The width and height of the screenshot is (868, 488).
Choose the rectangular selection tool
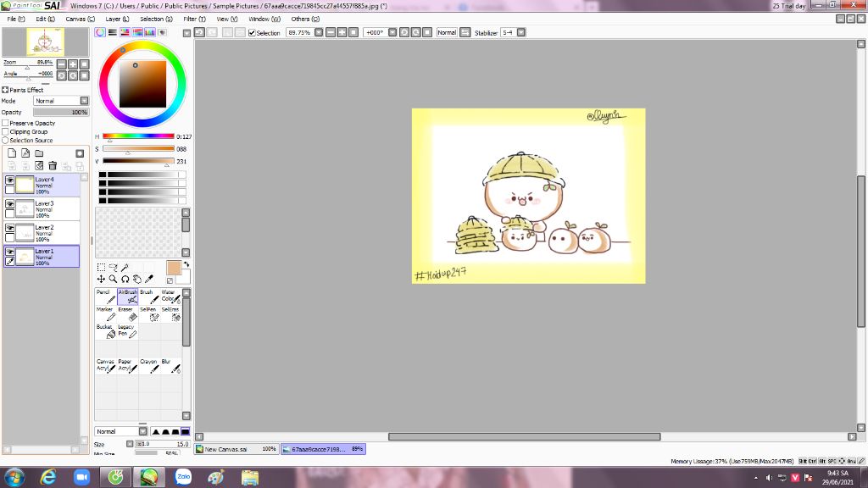pyautogui.click(x=102, y=268)
